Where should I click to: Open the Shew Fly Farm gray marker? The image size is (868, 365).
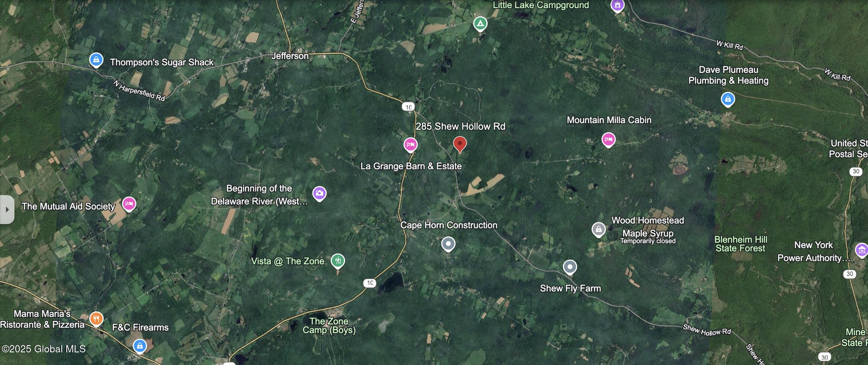pos(570,267)
